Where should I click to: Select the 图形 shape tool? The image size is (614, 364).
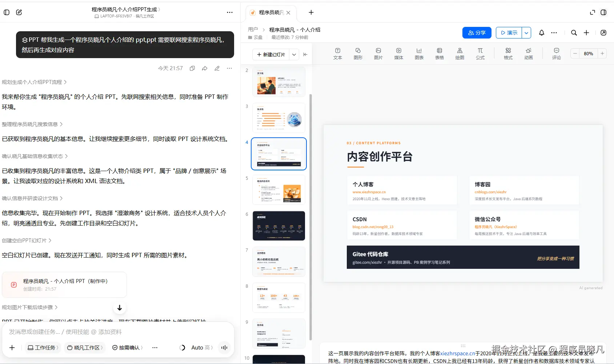(x=358, y=54)
